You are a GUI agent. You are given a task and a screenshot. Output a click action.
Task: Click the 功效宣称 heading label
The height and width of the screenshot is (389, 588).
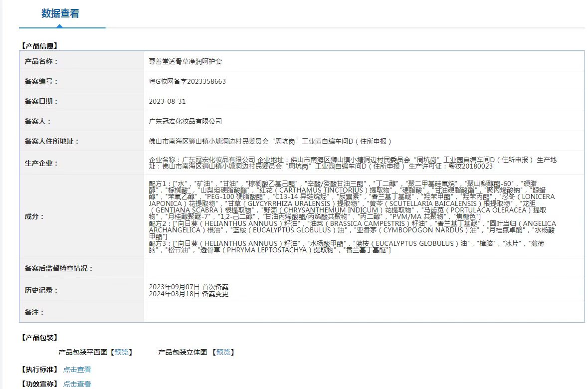click(39, 384)
